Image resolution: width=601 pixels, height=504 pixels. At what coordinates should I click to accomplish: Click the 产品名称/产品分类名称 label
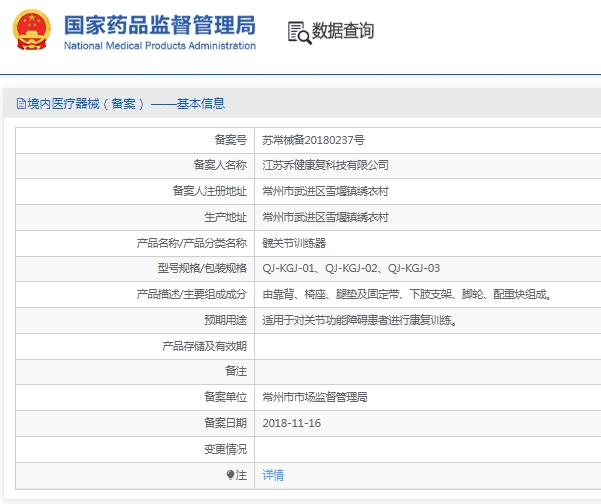coord(192,243)
